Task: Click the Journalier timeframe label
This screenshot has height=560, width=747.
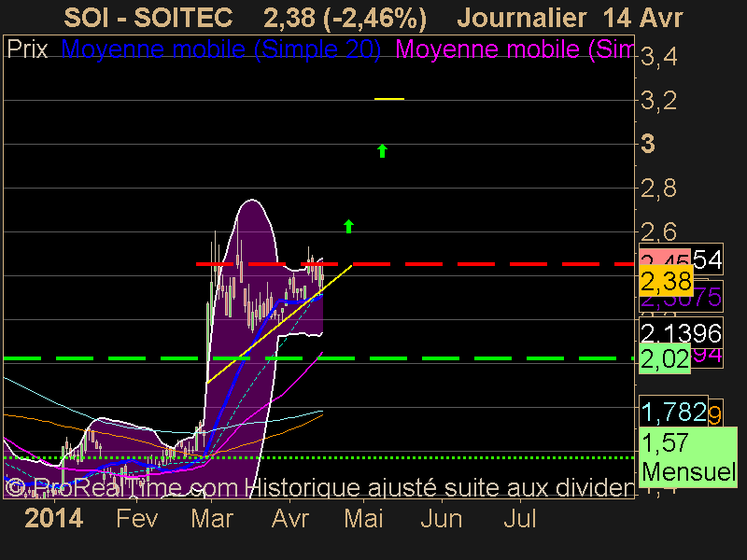Action: click(522, 19)
